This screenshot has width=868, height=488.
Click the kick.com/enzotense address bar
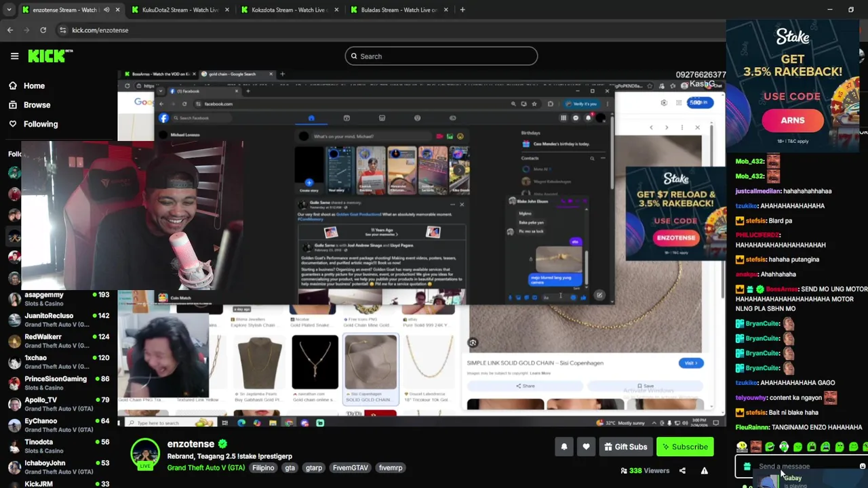100,30
